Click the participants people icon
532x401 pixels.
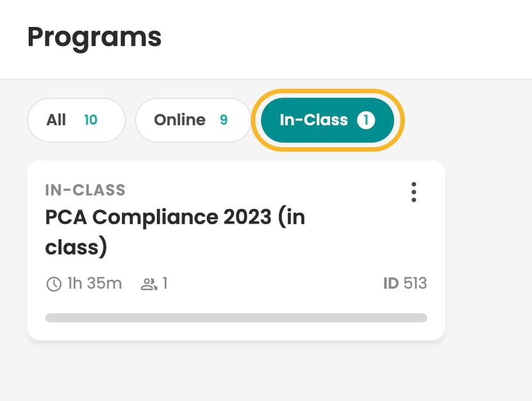coord(149,284)
